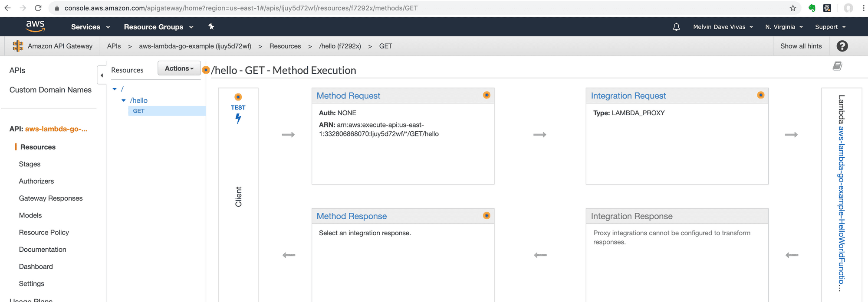The height and width of the screenshot is (302, 868).
Task: Click the Type: LAMBDA_PROXY text
Action: (629, 113)
